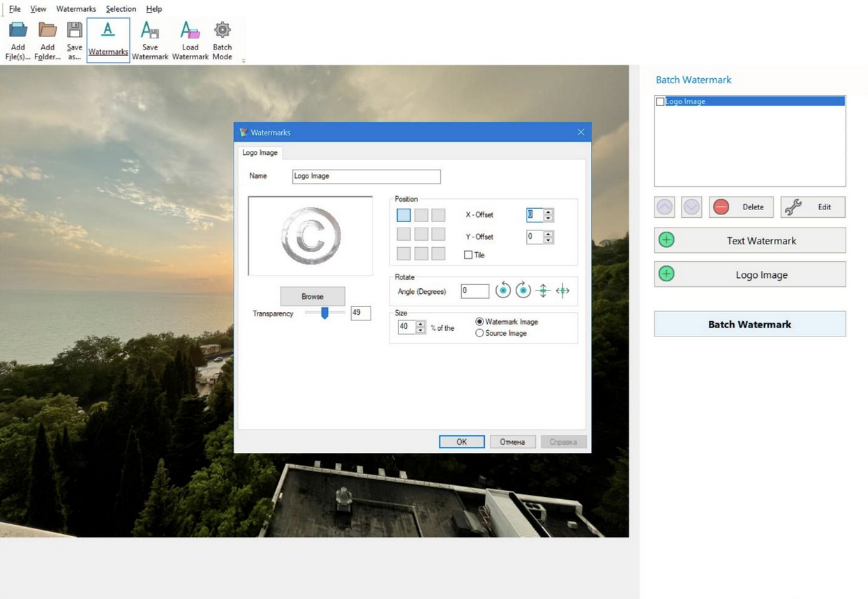Image resolution: width=868 pixels, height=599 pixels.
Task: Click the Load Watermark toolbar icon
Action: (x=190, y=31)
